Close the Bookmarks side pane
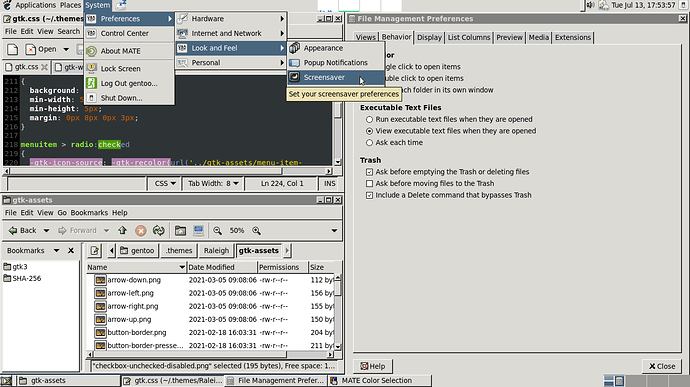The image size is (690, 387). (71, 251)
